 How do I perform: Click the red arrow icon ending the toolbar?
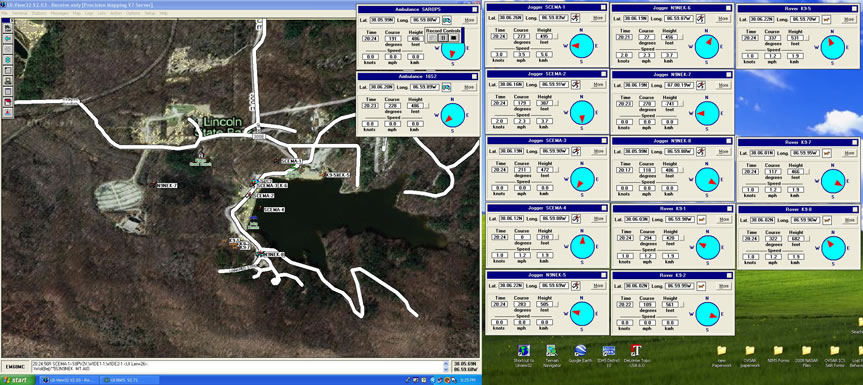click(8, 113)
